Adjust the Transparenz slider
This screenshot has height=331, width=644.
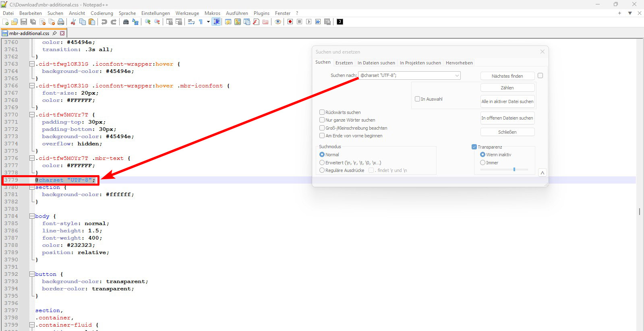click(x=514, y=170)
